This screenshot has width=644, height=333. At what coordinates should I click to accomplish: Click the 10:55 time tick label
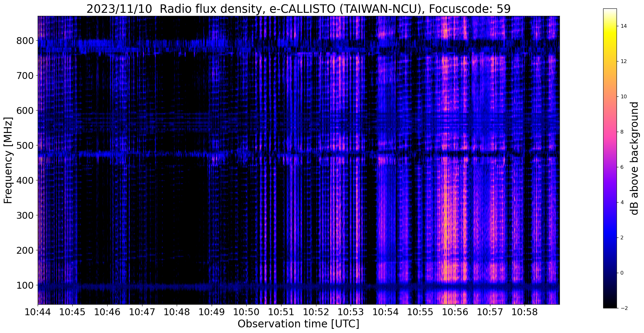coord(420,312)
